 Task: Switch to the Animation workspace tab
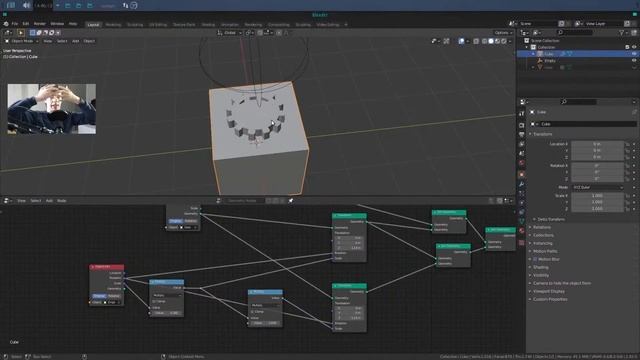tap(230, 24)
